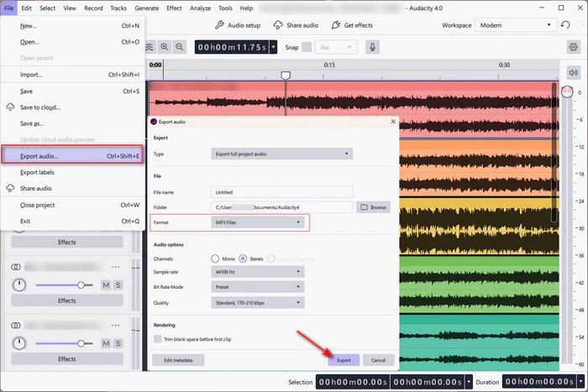Screen dimensions: 588x392
Task: Click cloud icon beside Save to cloud
Action: pos(10,107)
